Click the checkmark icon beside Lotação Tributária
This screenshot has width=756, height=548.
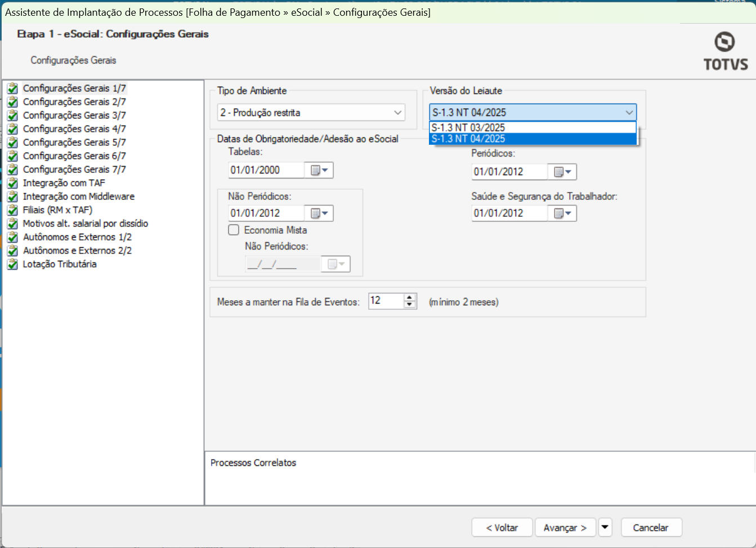[12, 264]
